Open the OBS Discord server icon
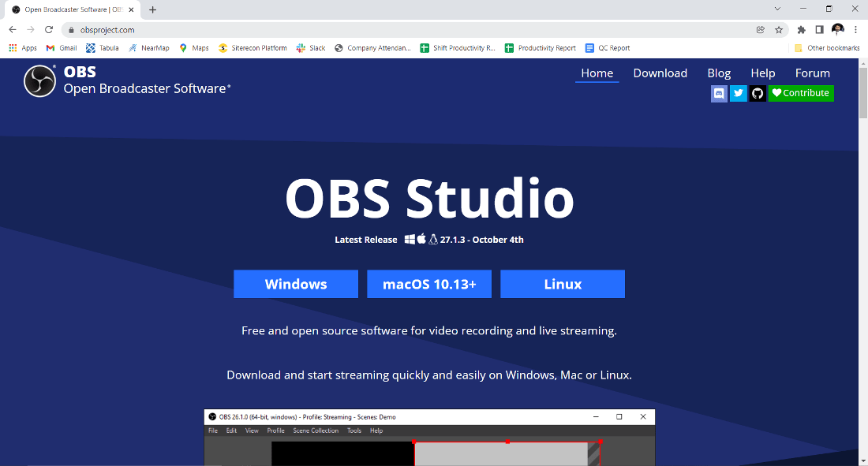Viewport: 868px width, 466px height. click(x=719, y=93)
